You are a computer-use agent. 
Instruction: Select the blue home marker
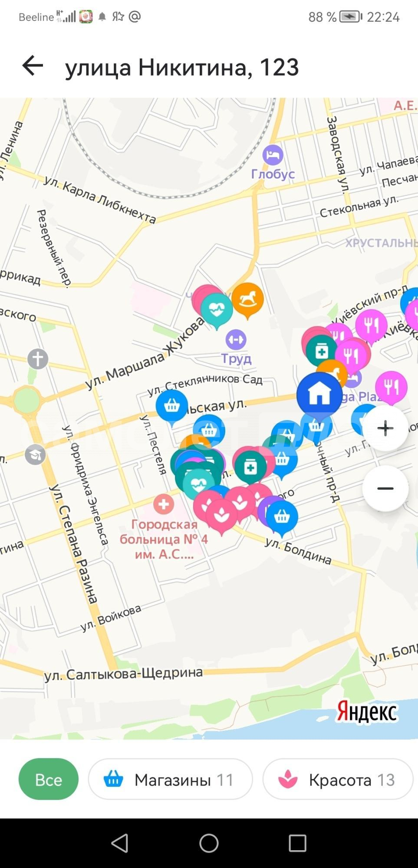[x=319, y=395]
